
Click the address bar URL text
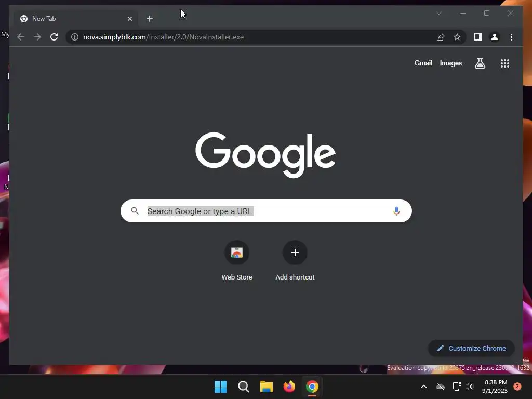pyautogui.click(x=163, y=37)
